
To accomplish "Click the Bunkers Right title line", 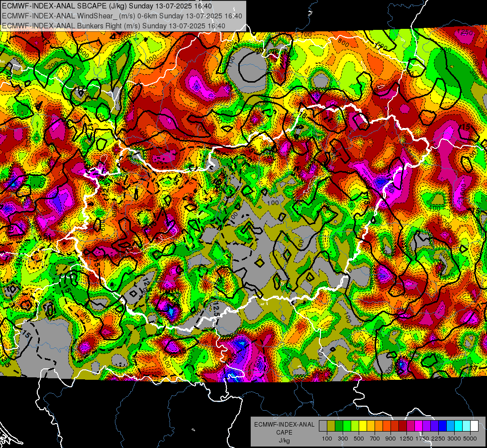I will pyautogui.click(x=114, y=26).
